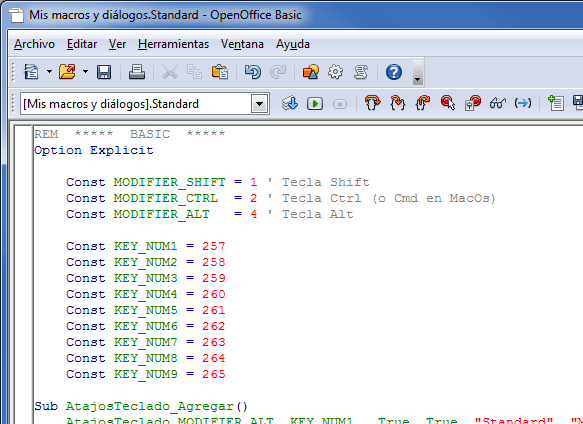Screen dimensions: 583x424
Task: Click the Step Out icon
Action: (423, 103)
